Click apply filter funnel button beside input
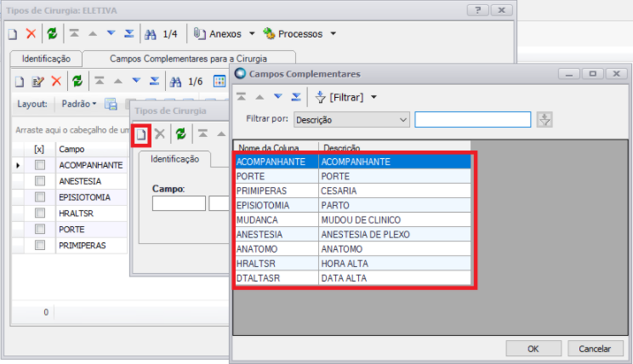633x364 pixels. click(x=545, y=120)
